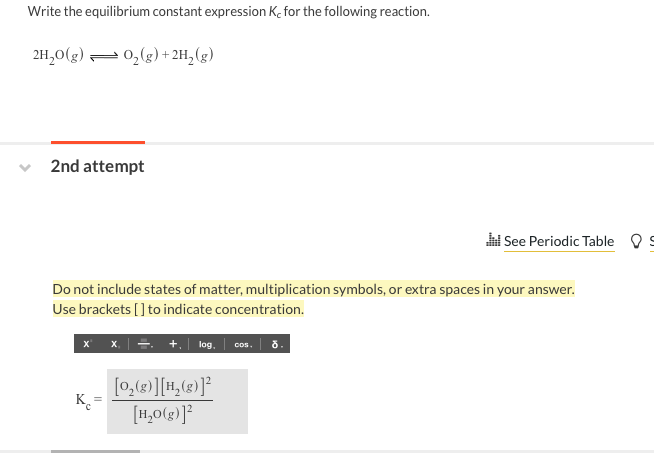
Task: Open the cos trigonometry menu
Action: tap(243, 344)
